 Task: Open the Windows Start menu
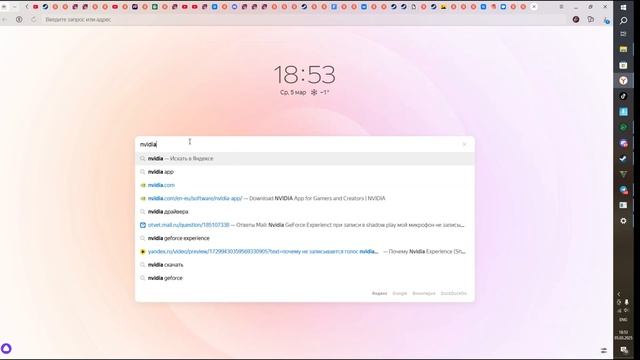pyautogui.click(x=623, y=7)
